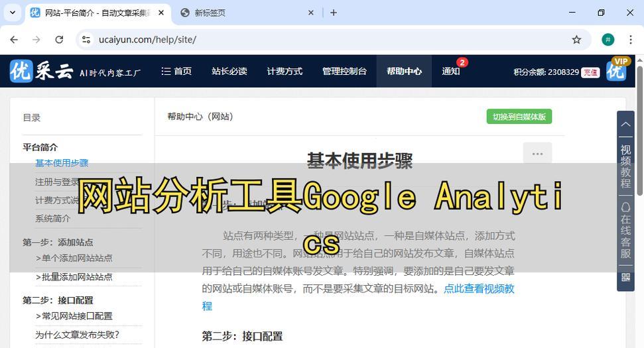Screen dimensions: 644x348
Task: Open 单个添加网站站点 sidebar entry
Action: pyautogui.click(x=74, y=258)
